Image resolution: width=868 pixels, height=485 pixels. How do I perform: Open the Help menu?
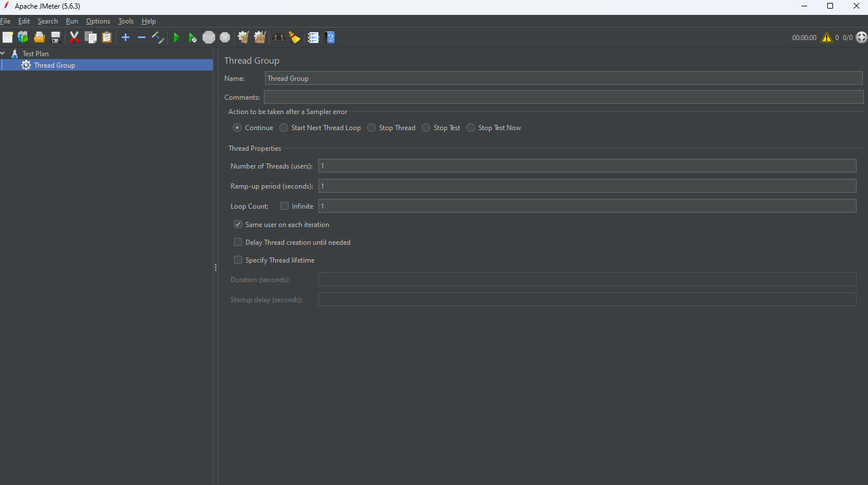click(149, 21)
